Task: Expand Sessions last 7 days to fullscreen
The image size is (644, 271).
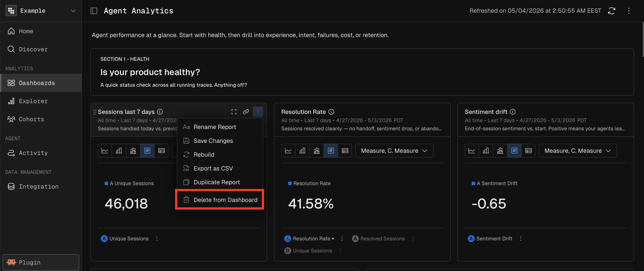Action: (x=234, y=112)
